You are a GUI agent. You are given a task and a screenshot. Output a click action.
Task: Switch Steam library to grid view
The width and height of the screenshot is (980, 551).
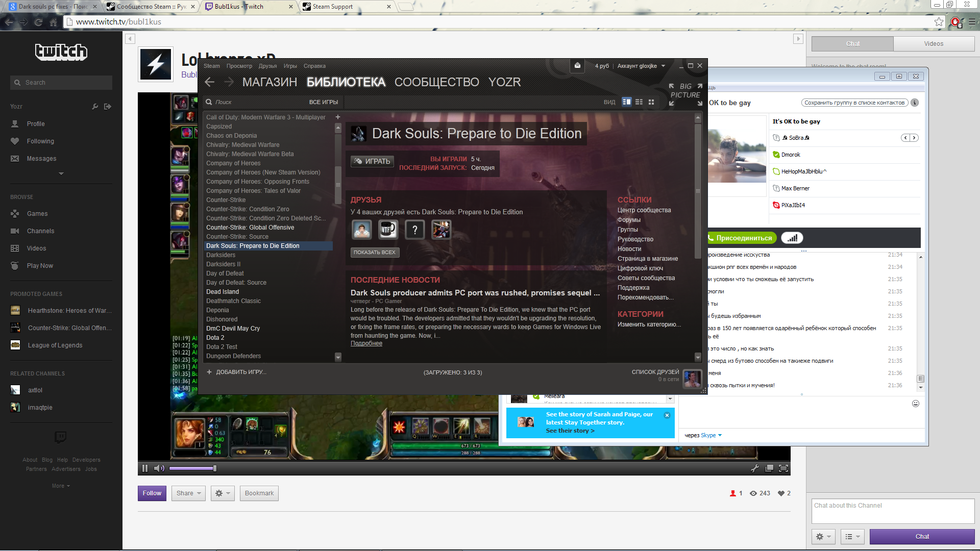651,102
